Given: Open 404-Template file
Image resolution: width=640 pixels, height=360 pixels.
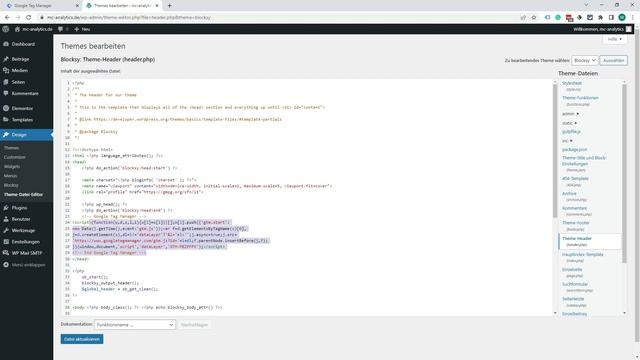Looking at the screenshot, I should pyautogui.click(x=575, y=178).
